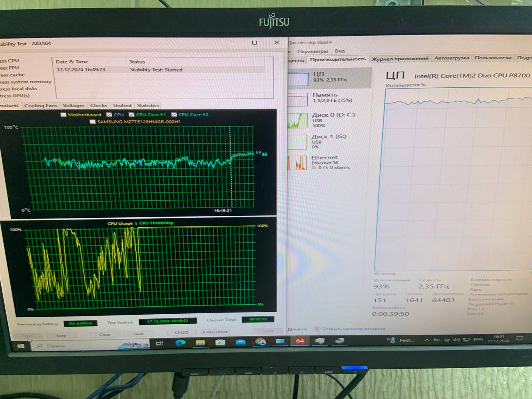Viewport: 532px width, 399px height.
Task: Open the Mail app from the taskbar
Action: [240, 342]
